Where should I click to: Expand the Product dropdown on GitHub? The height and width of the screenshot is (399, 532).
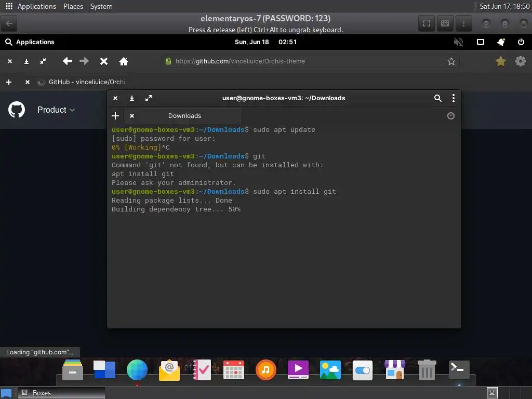pyautogui.click(x=56, y=110)
